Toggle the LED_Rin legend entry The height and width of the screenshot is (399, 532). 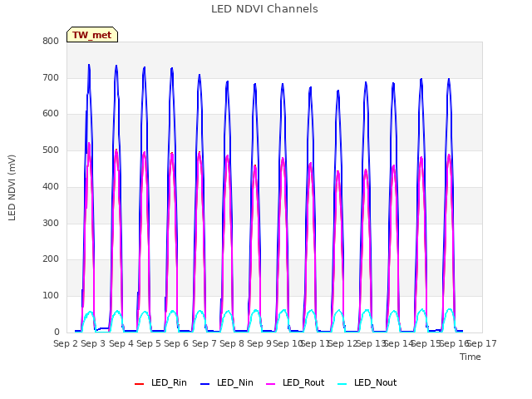(x=160, y=383)
